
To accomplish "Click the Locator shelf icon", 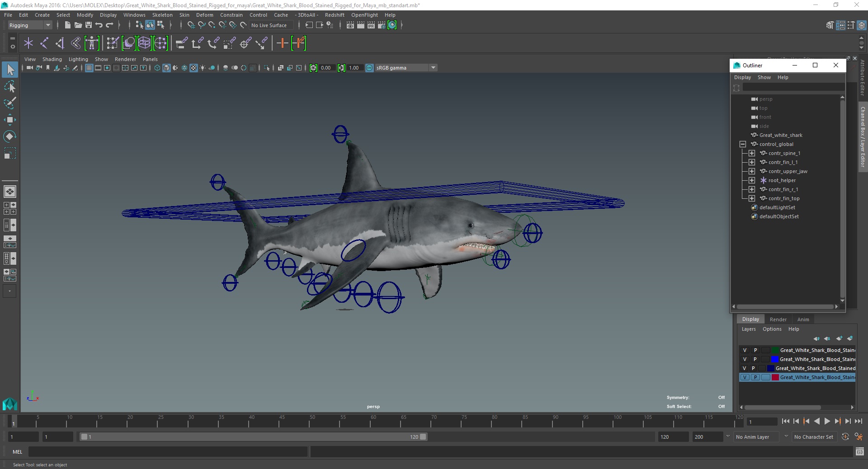I will click(x=28, y=43).
